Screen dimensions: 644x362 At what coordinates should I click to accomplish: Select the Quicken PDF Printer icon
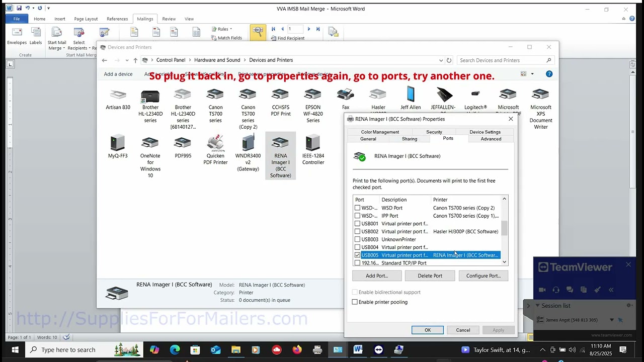point(215,143)
